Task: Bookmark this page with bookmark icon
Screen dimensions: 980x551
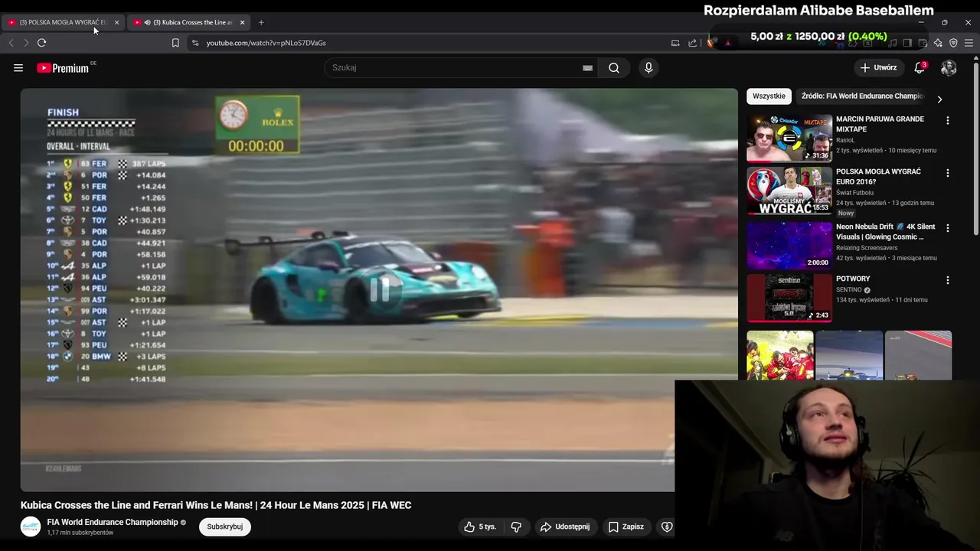Action: click(175, 43)
